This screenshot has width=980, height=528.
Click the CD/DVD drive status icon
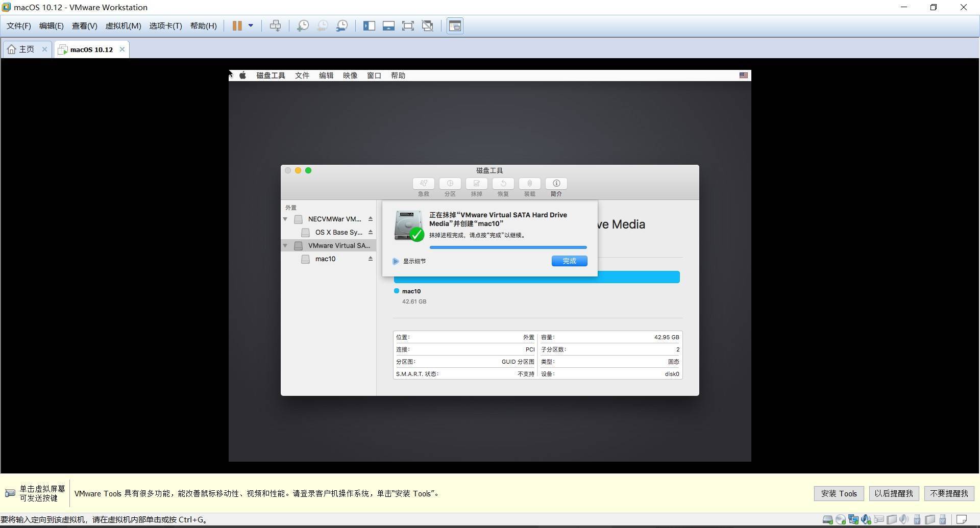(x=841, y=520)
